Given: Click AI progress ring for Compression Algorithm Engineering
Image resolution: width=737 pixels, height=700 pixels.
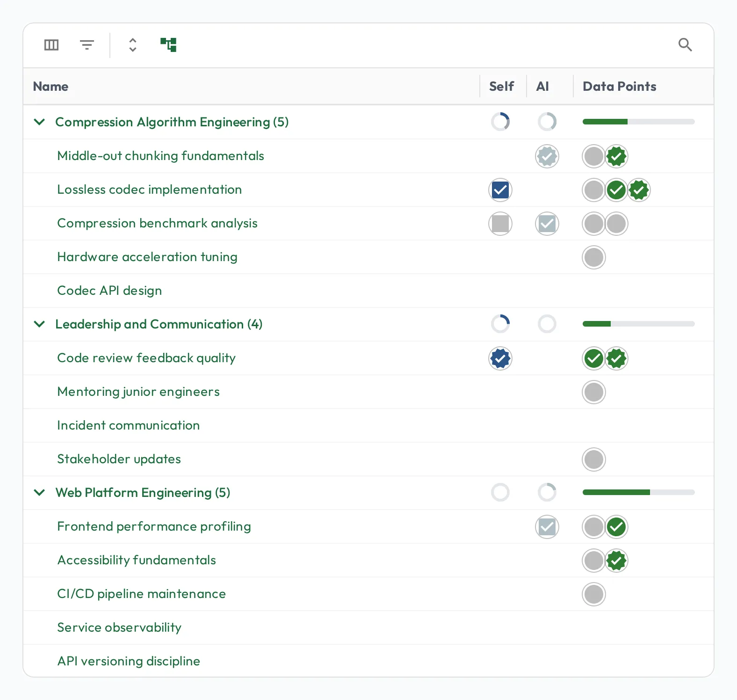Looking at the screenshot, I should [x=547, y=122].
